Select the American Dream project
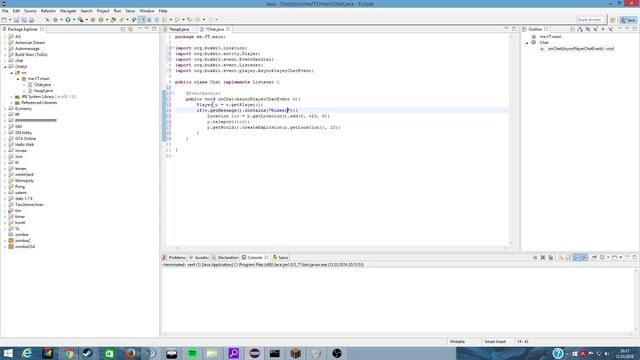 click(x=30, y=42)
